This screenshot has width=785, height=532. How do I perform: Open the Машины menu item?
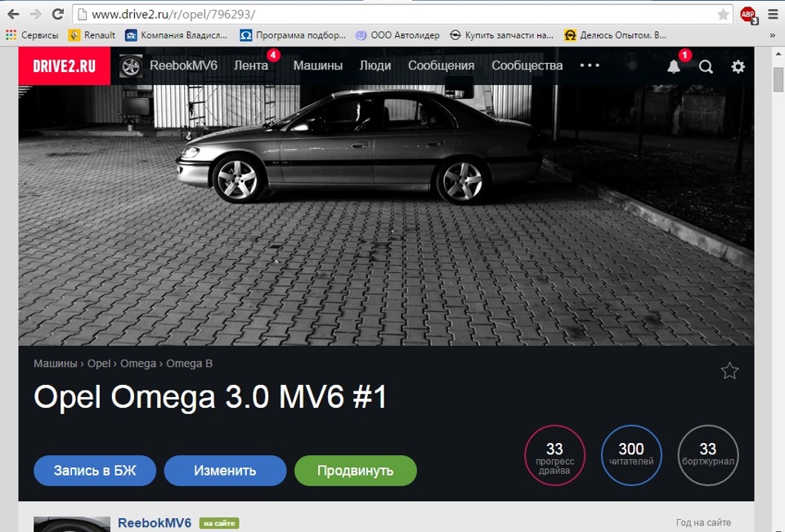[x=318, y=65]
